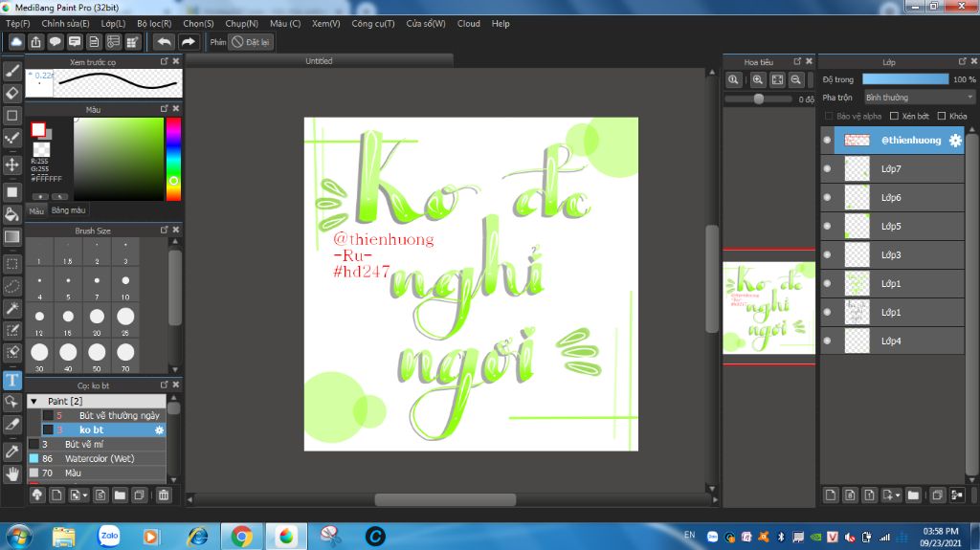
Task: Toggle visibility of @thienhuong layer
Action: point(827,140)
